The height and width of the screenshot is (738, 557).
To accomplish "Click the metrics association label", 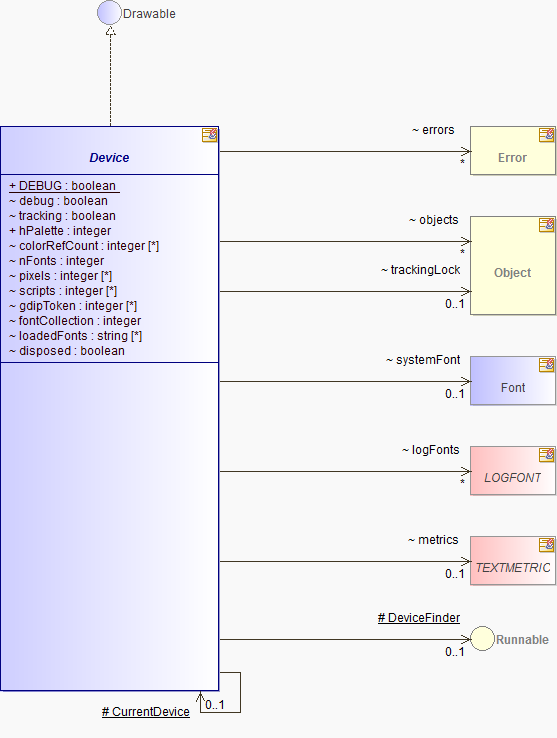I will pos(433,540).
